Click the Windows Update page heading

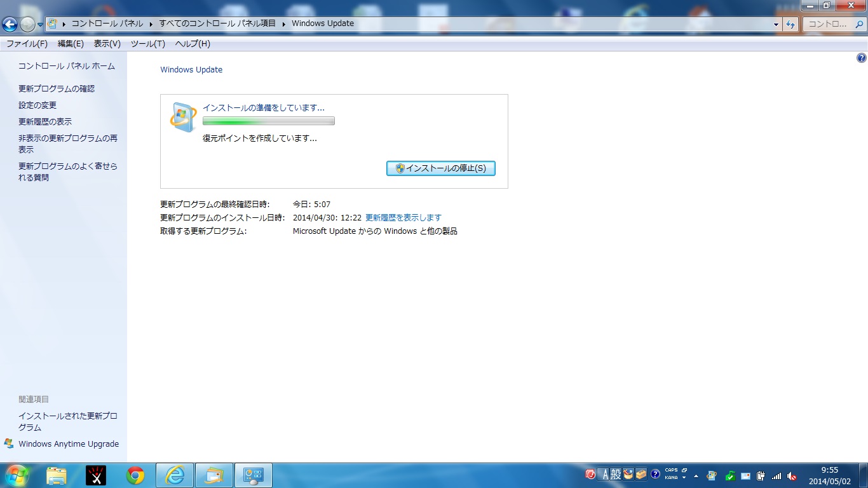pos(191,70)
